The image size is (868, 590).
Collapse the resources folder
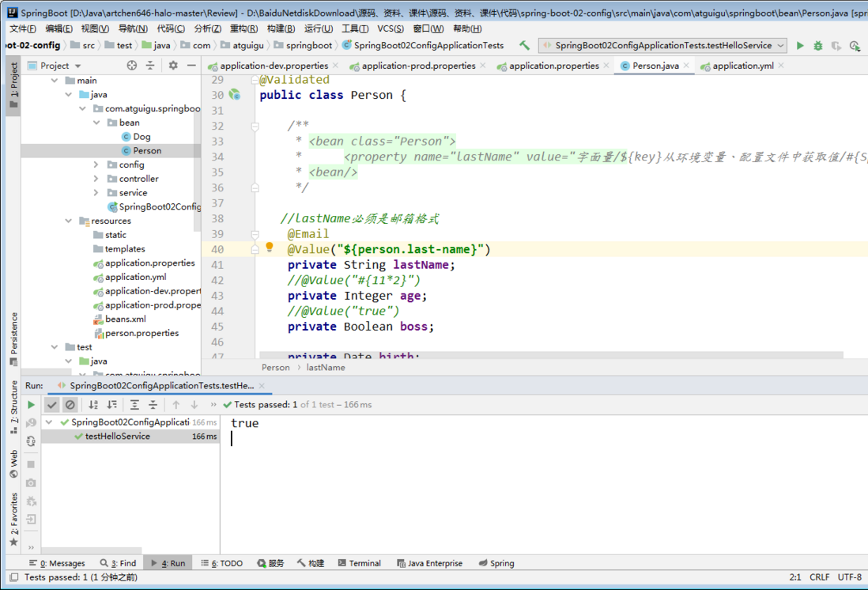click(x=68, y=221)
